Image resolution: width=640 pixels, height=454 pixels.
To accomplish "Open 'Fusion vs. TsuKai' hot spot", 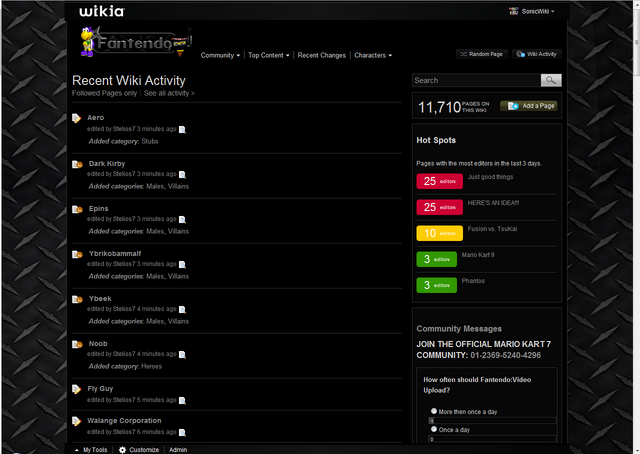I will pos(492,229).
